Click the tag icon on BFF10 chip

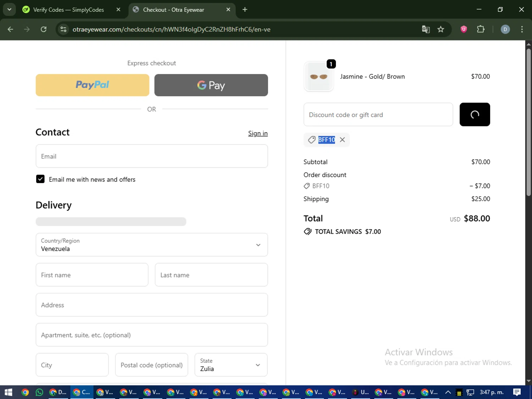point(312,140)
